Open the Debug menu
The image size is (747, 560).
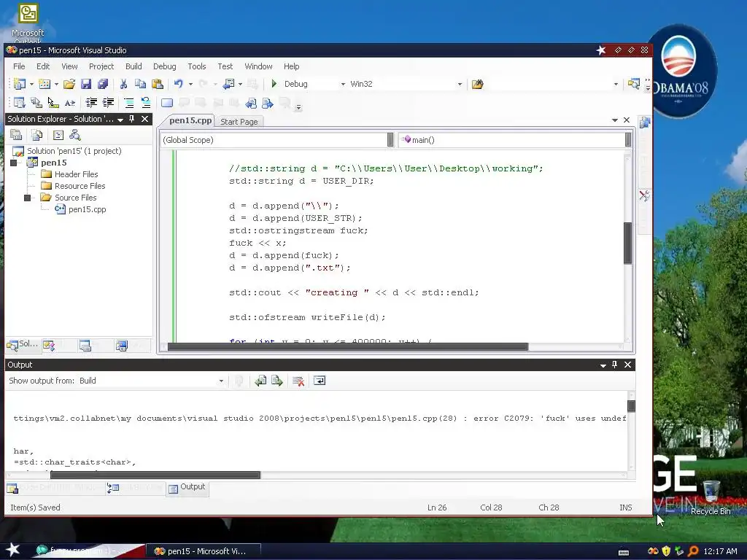pyautogui.click(x=164, y=66)
